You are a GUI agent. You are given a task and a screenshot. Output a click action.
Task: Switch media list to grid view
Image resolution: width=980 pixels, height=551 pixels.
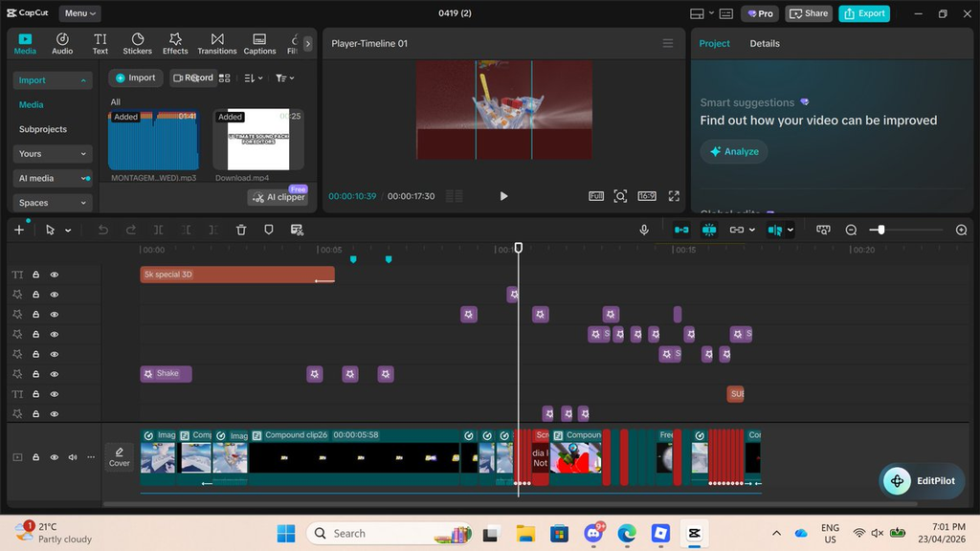225,78
